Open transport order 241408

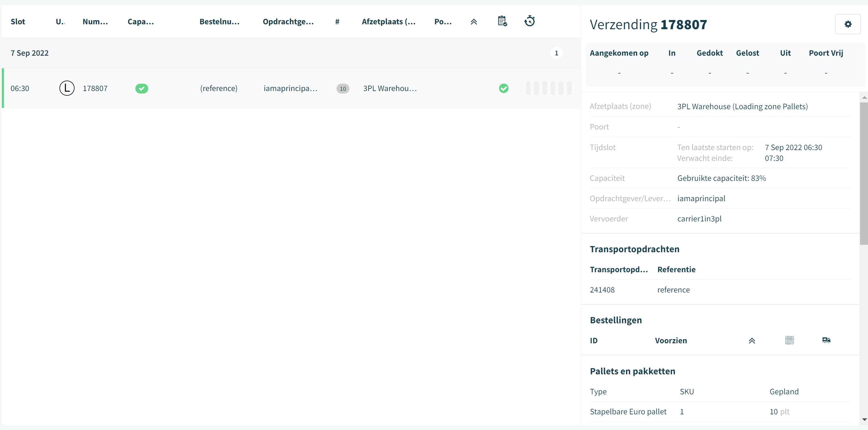(x=602, y=290)
